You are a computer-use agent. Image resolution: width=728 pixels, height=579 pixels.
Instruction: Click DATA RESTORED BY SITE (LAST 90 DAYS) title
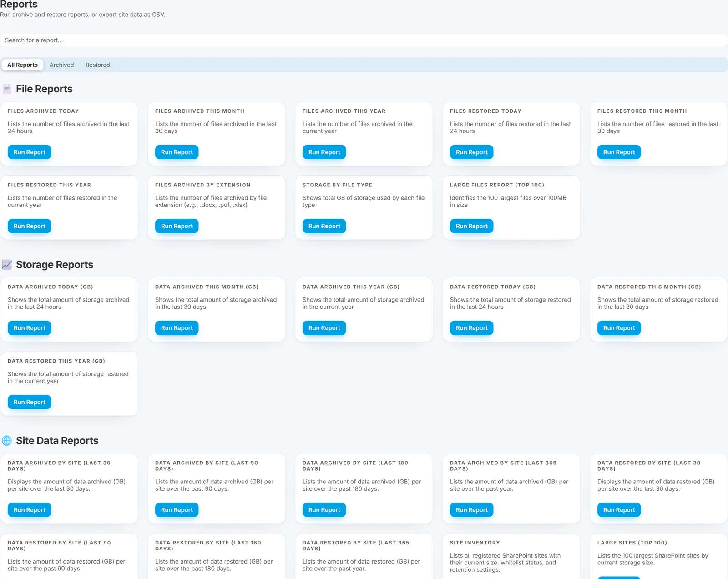pyautogui.click(x=59, y=545)
